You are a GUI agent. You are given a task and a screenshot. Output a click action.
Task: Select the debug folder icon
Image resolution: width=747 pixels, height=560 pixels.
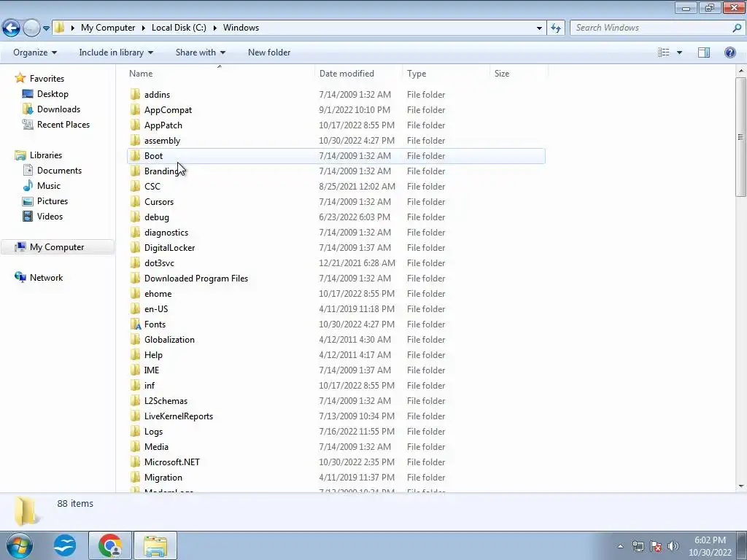tap(135, 217)
